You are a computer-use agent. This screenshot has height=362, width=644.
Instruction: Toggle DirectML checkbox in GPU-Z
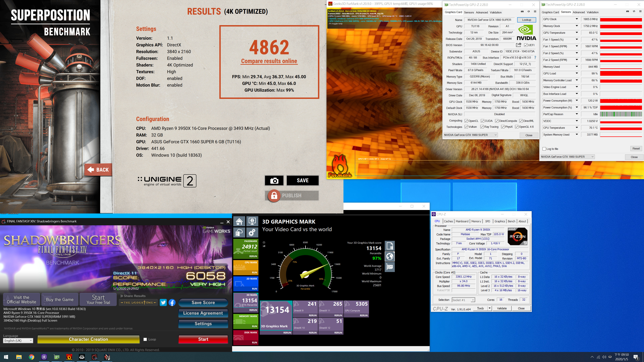pyautogui.click(x=521, y=121)
